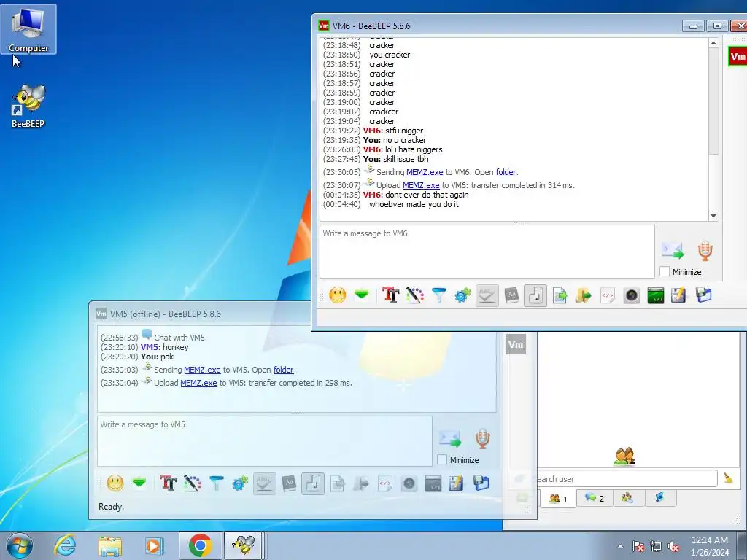The width and height of the screenshot is (747, 560).
Task: Open message filter funnel in VM5 chat toolbar
Action: point(216,483)
